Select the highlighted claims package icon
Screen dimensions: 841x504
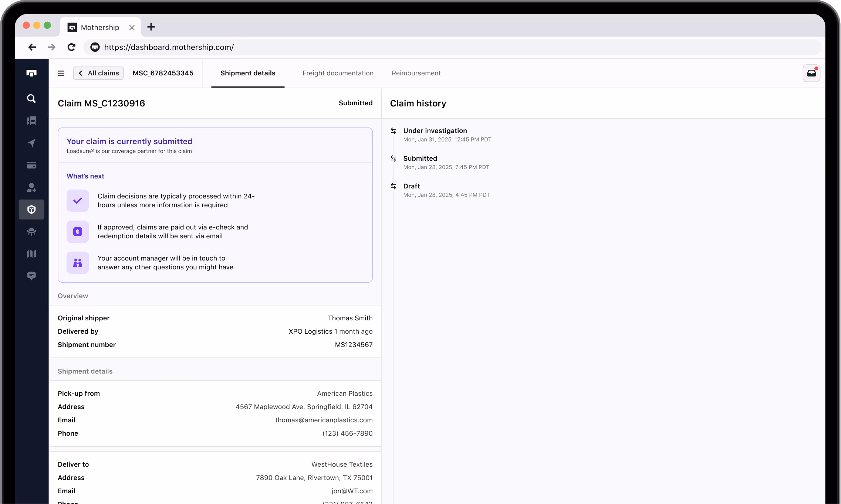[x=31, y=210]
